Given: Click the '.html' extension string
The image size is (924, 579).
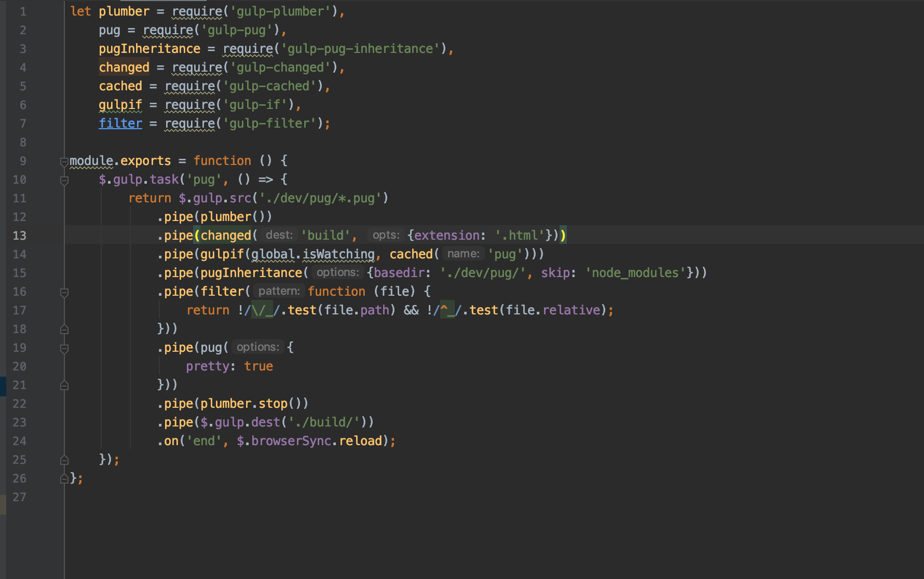Looking at the screenshot, I should coord(520,236).
